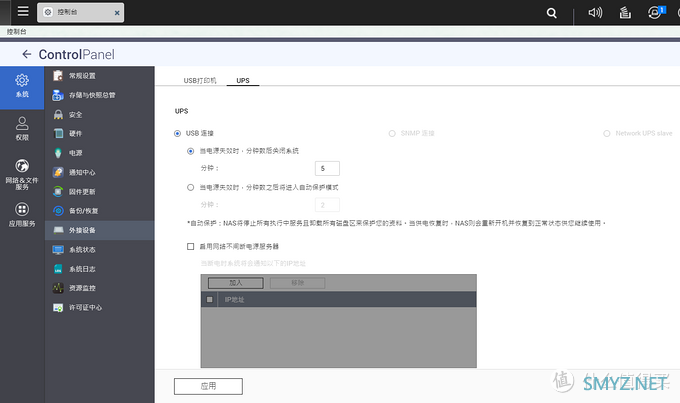
Task: Select the 控制台 taskbar tab
Action: pos(80,13)
